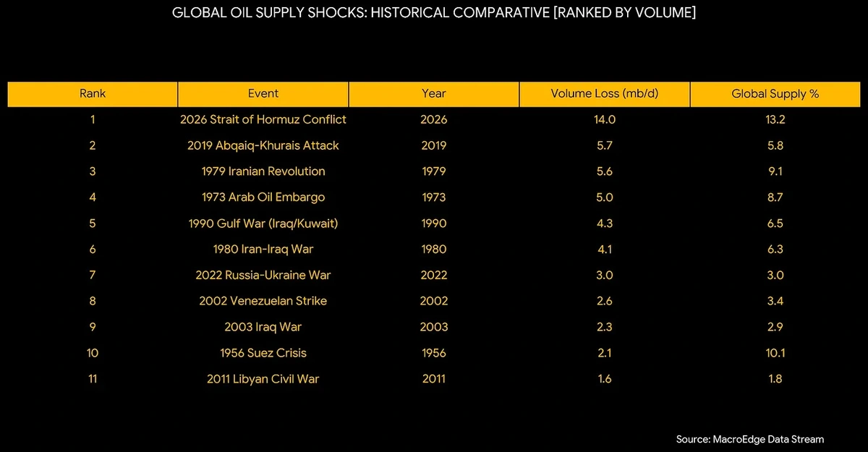
Task: Select the 2019 Abqaiq-Khurais Attack event cell
Action: click(x=263, y=145)
